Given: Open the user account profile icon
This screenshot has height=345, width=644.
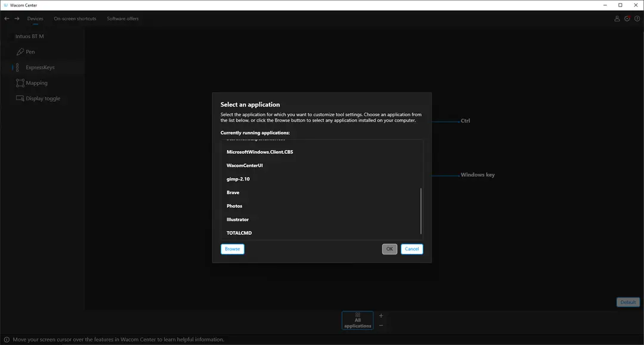Looking at the screenshot, I should tap(617, 18).
